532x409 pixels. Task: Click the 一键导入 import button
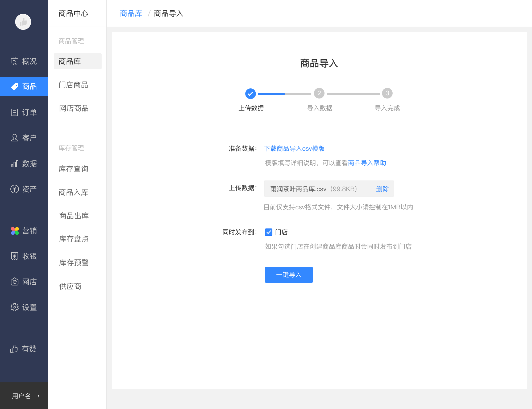[289, 275]
